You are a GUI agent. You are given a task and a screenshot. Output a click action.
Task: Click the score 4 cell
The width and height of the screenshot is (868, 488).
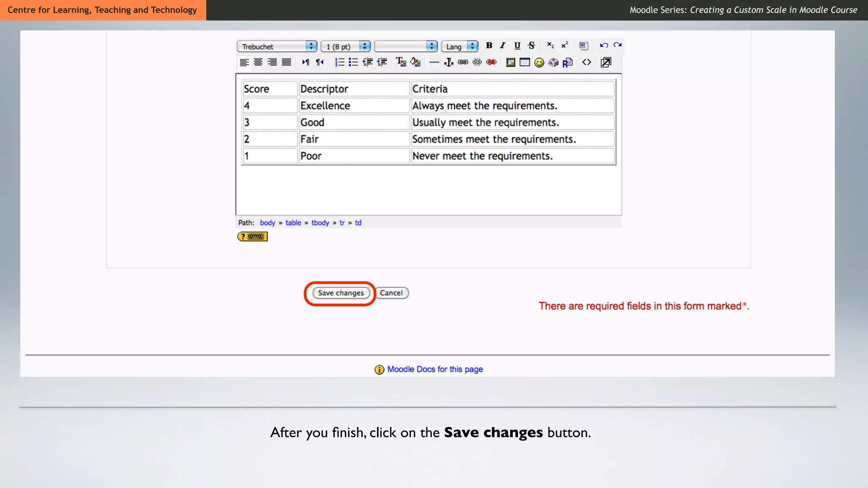point(270,105)
